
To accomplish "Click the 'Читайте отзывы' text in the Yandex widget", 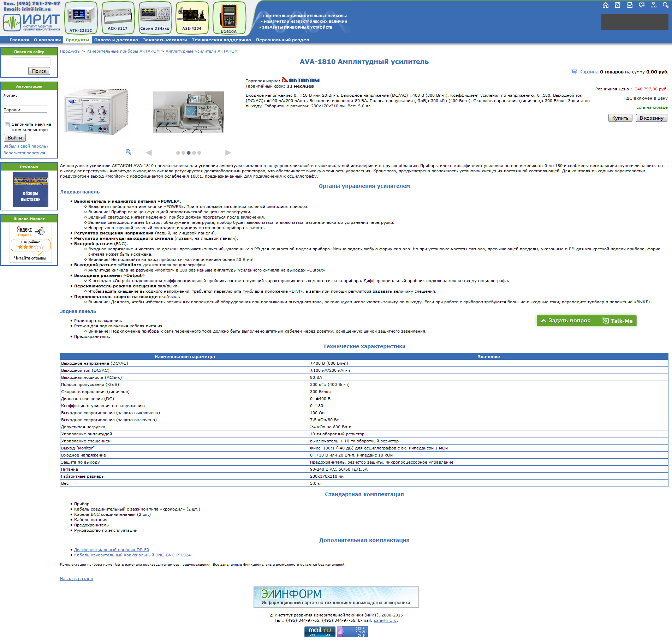I will coord(30,258).
